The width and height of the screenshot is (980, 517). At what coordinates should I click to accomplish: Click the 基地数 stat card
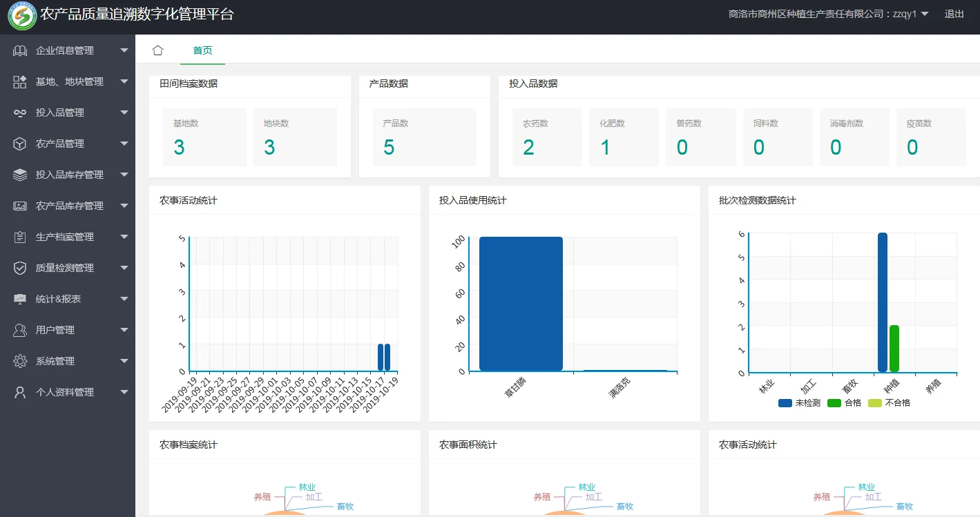coord(204,137)
